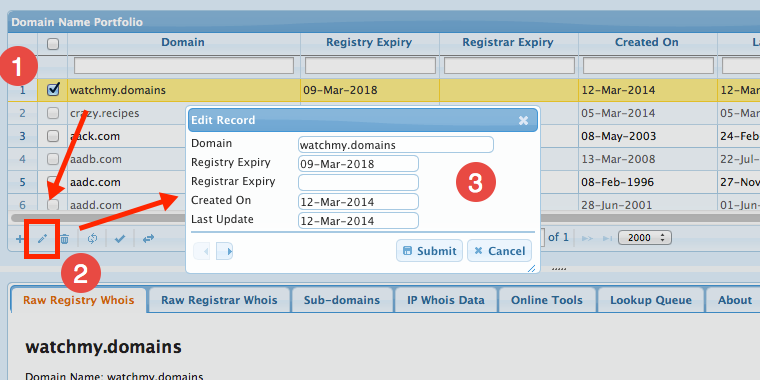Viewport: 760px width, 380px height.
Task: Select the watchmy.domains cell in row 1
Action: [184, 90]
